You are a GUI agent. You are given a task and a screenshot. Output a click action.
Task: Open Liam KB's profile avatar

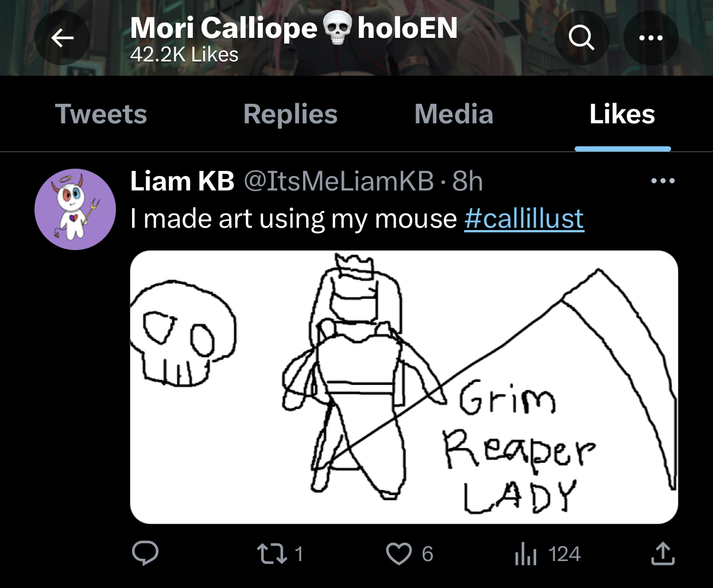[x=75, y=209]
